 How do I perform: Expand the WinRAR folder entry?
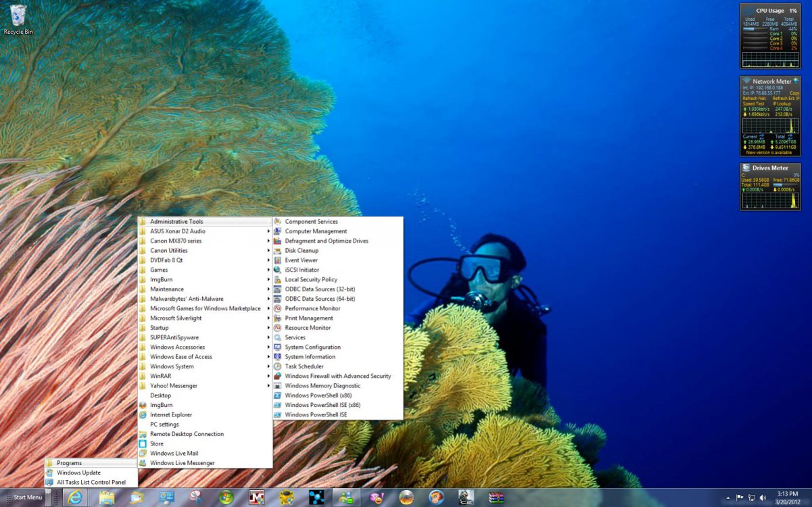click(x=205, y=376)
